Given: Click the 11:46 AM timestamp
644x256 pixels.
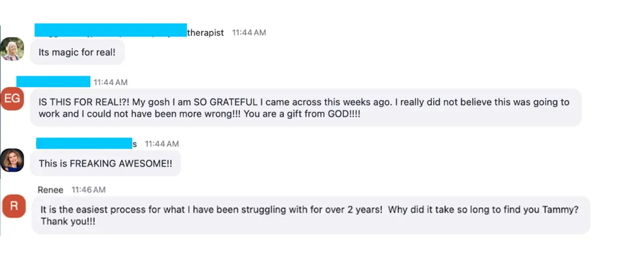Looking at the screenshot, I should [89, 190].
